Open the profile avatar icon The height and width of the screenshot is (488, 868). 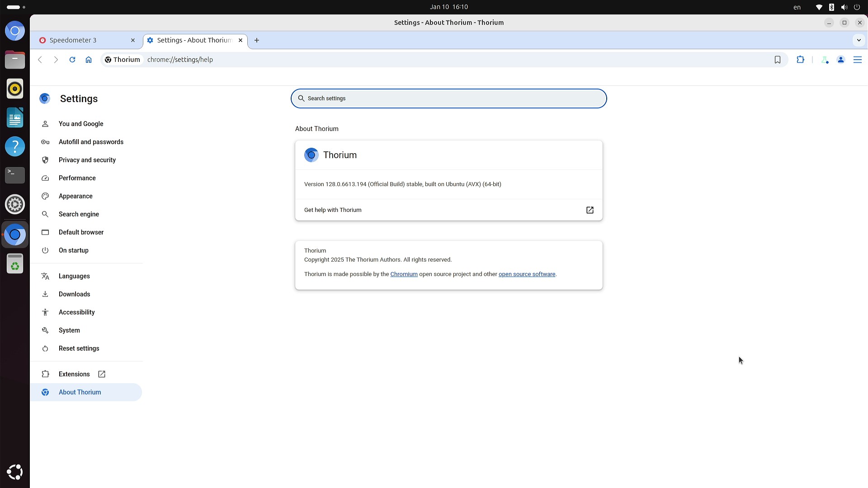point(841,60)
